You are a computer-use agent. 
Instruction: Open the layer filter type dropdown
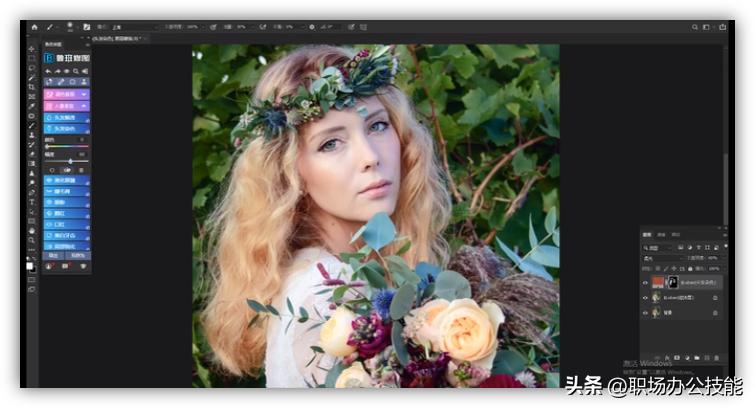tap(658, 246)
